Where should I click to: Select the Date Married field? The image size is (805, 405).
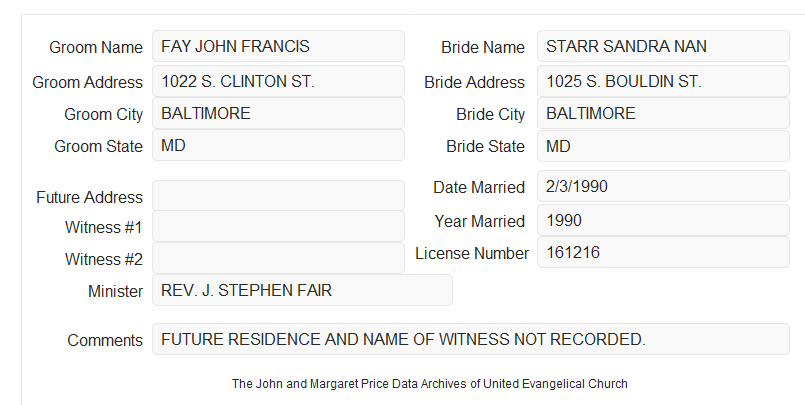[663, 186]
